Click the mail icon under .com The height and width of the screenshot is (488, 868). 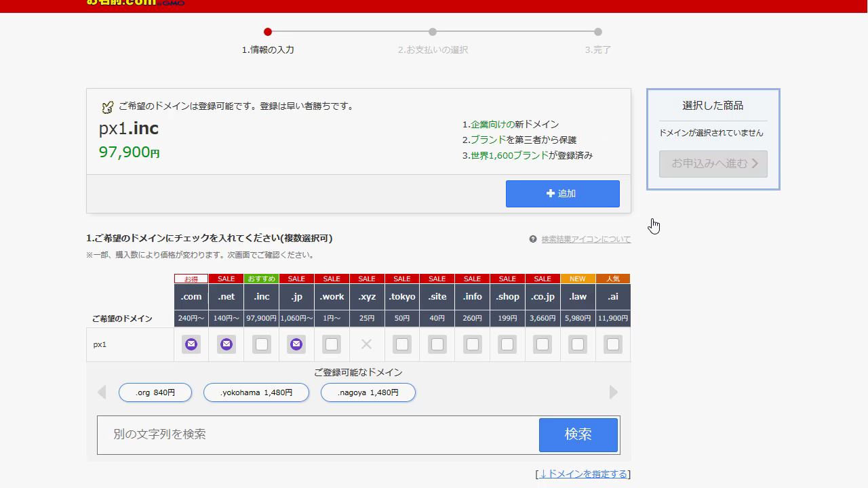pyautogui.click(x=191, y=344)
